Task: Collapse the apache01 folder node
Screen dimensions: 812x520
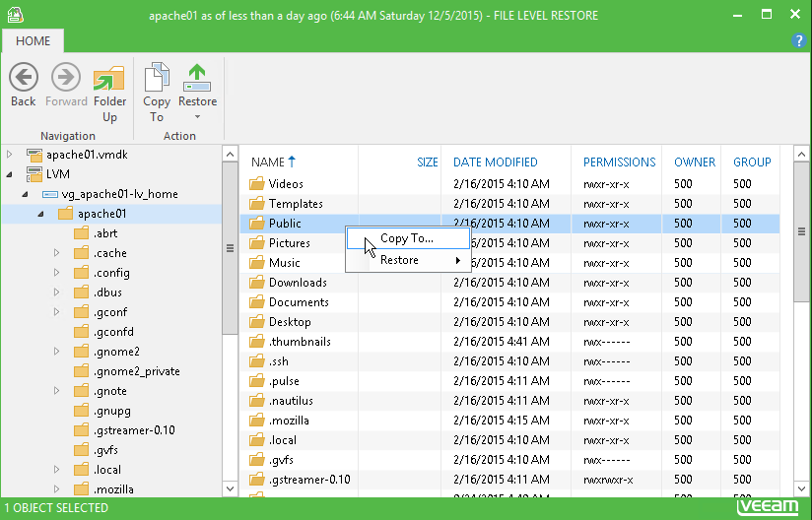Action: tap(40, 214)
